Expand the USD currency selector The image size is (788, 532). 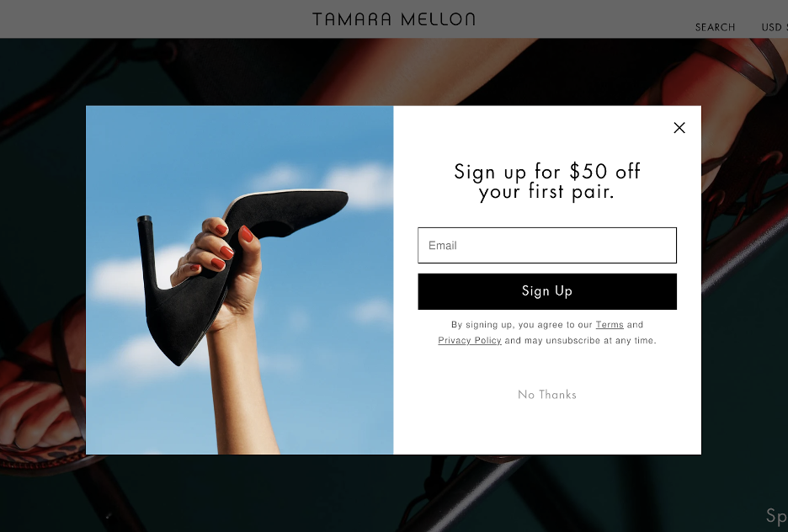click(775, 27)
